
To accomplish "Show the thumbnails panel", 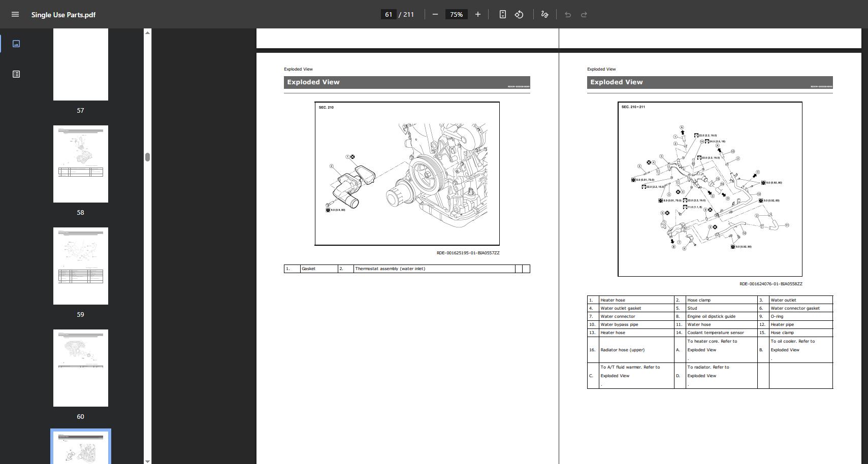I will coord(16,44).
